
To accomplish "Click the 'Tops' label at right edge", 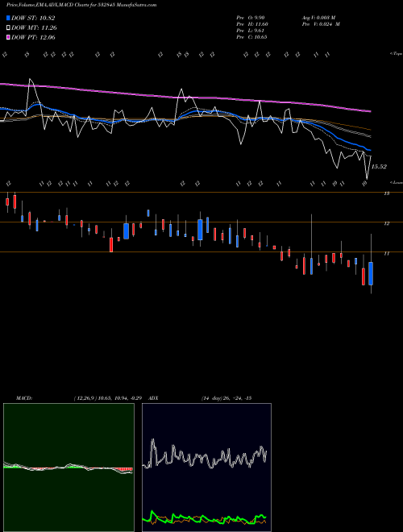I will 397,54.
